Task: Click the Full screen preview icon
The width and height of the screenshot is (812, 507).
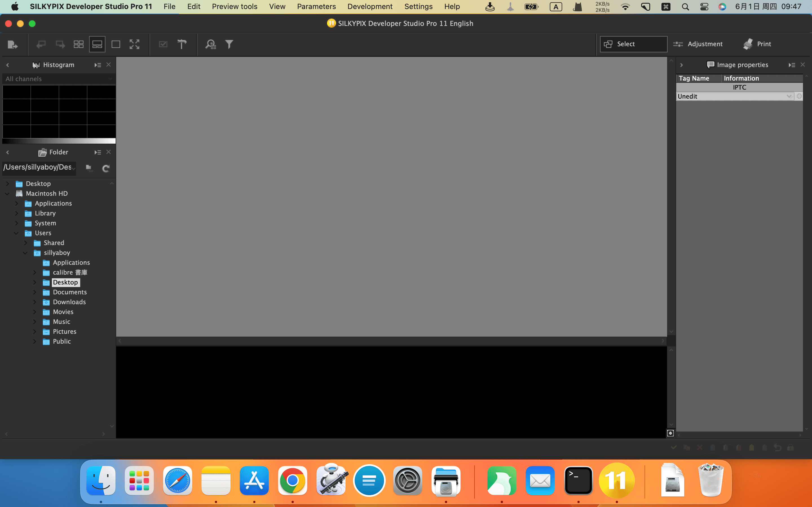Action: [x=134, y=44]
